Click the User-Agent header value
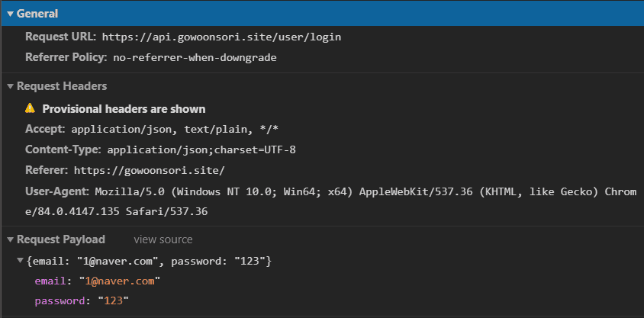 click(365, 191)
